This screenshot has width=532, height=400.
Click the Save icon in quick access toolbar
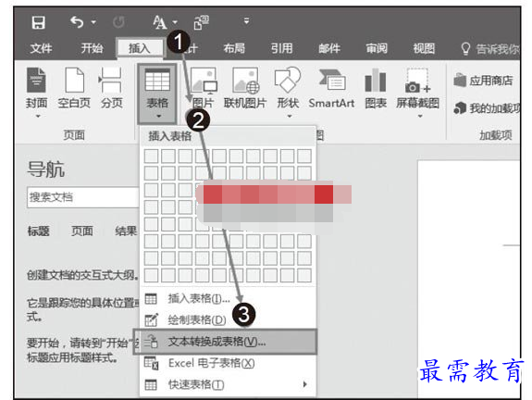(x=38, y=23)
